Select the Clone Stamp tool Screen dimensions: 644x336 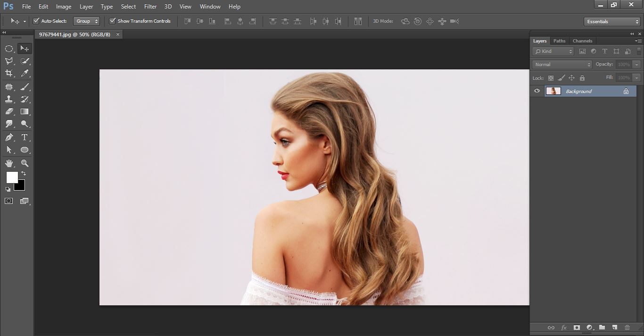(x=9, y=99)
